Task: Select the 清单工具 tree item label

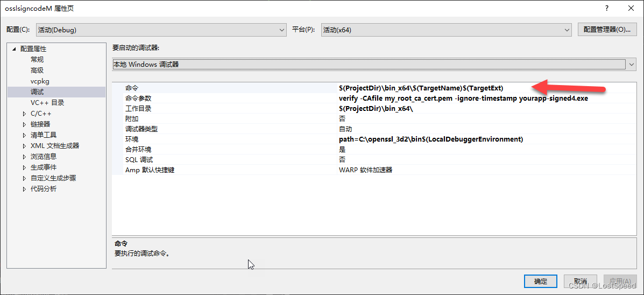Action: [44, 135]
